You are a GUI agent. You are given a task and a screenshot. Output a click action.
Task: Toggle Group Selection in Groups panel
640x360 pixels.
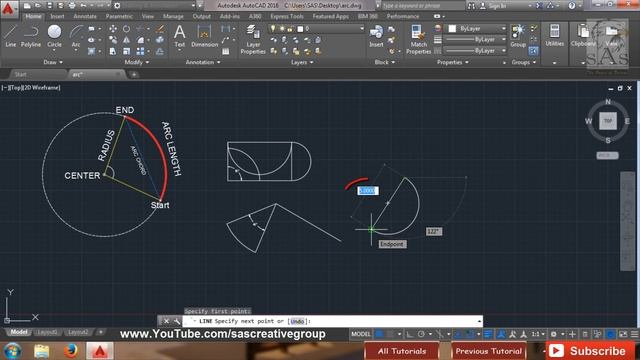tap(533, 51)
